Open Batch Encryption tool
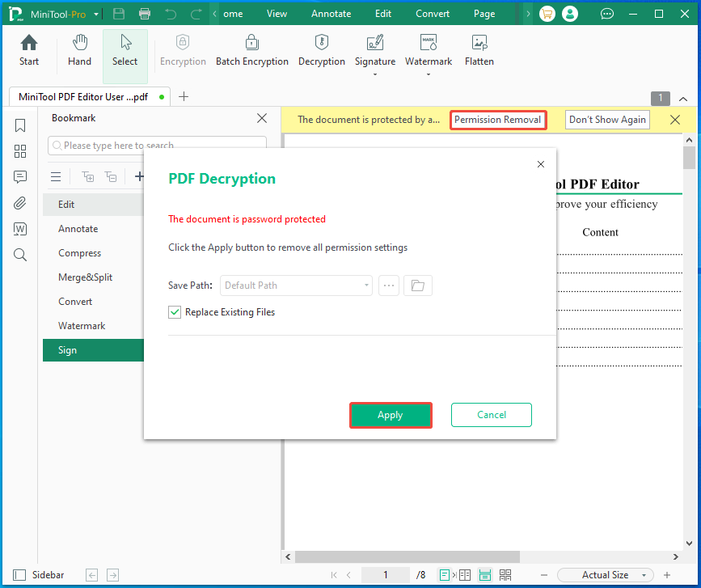This screenshot has width=701, height=588. (x=252, y=50)
